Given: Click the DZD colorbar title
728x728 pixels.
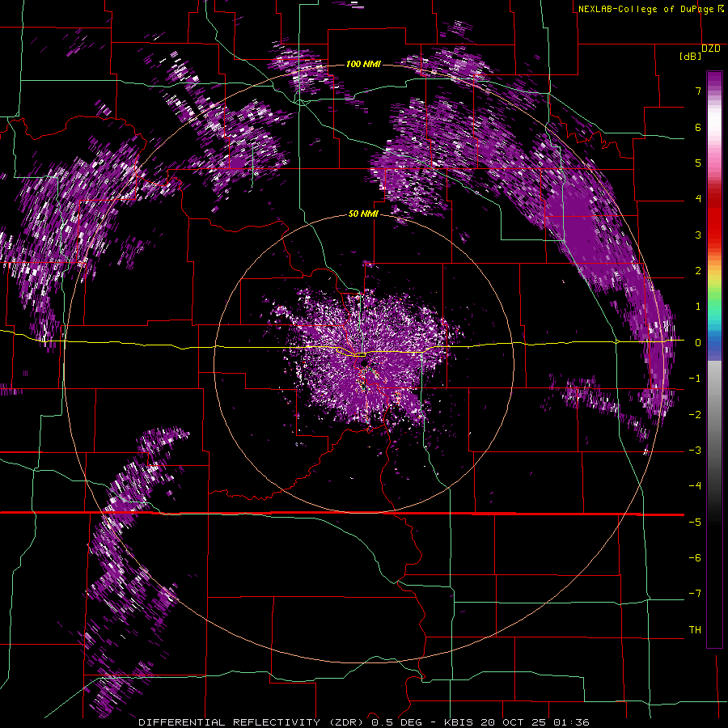Looking at the screenshot, I should (711, 49).
